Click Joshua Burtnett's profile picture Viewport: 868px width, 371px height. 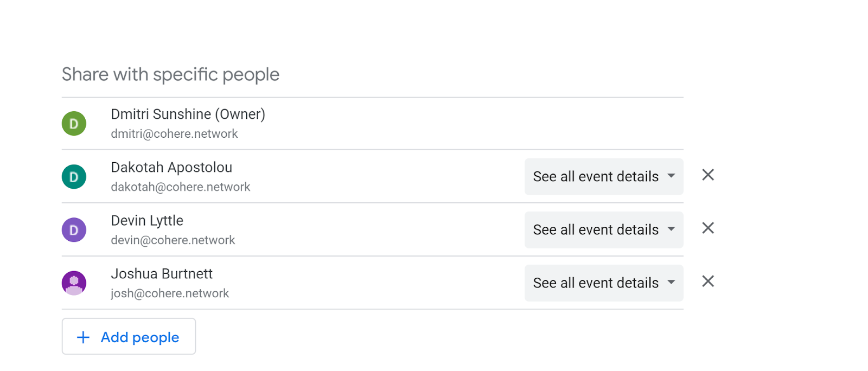pyautogui.click(x=74, y=283)
